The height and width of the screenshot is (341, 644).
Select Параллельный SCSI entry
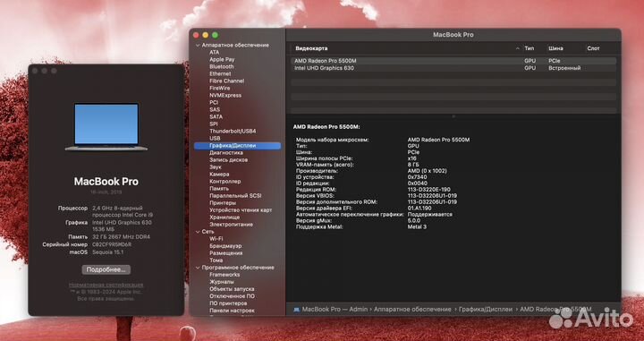(235, 196)
